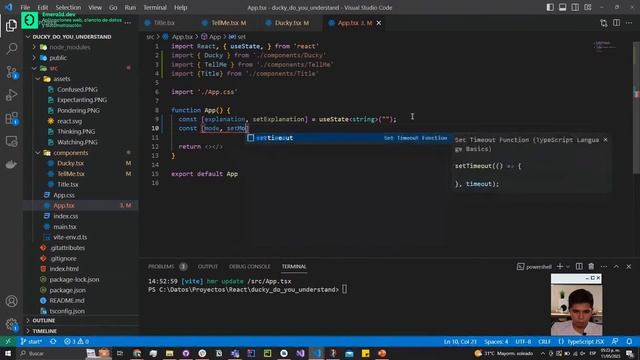The image size is (640, 360).
Task: Toggle the primary side bar layout icon
Action: [x=550, y=7]
